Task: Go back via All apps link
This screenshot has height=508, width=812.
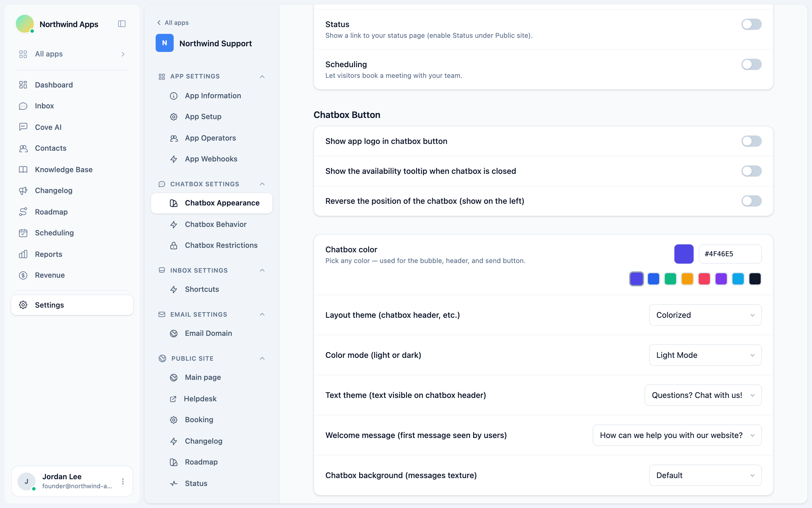Action: tap(173, 23)
